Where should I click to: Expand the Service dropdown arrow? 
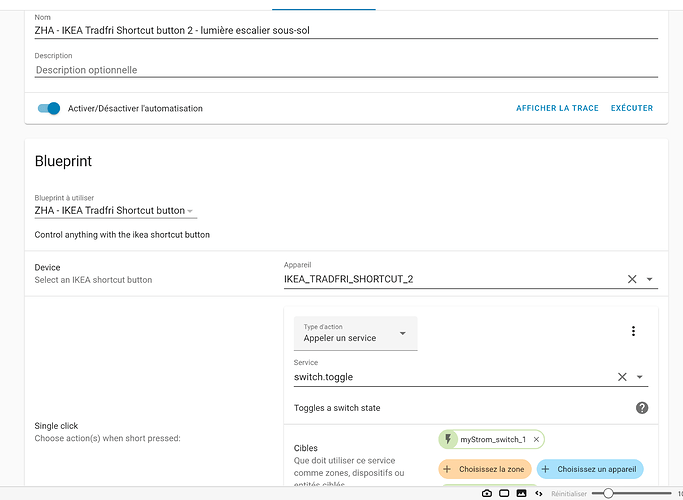coord(639,377)
